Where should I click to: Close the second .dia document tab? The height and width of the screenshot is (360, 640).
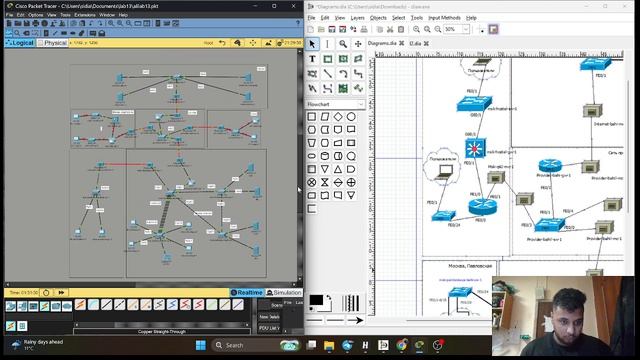[427, 43]
